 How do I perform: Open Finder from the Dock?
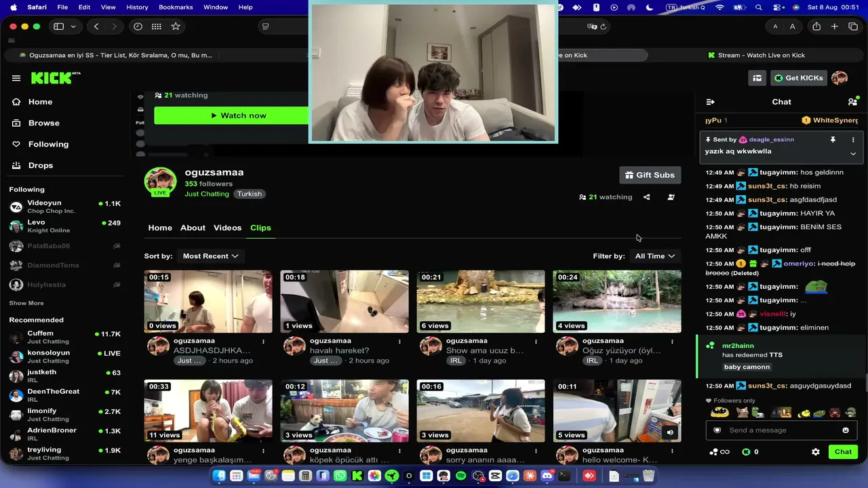pos(219,476)
